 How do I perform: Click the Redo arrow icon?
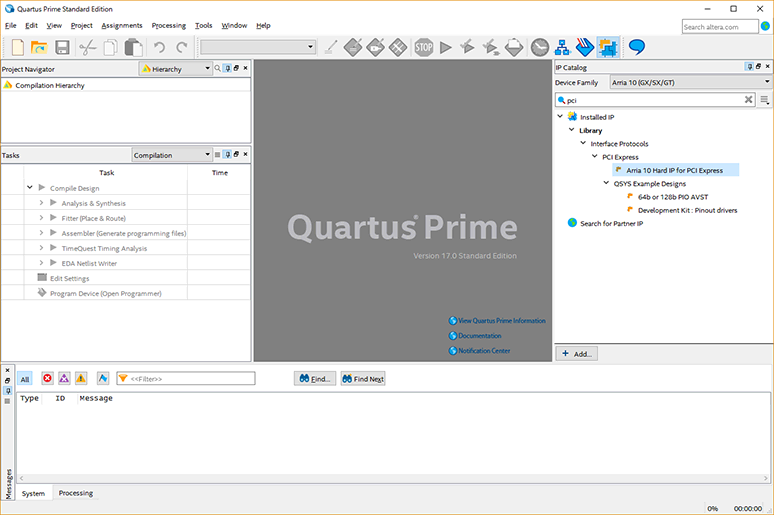click(182, 47)
